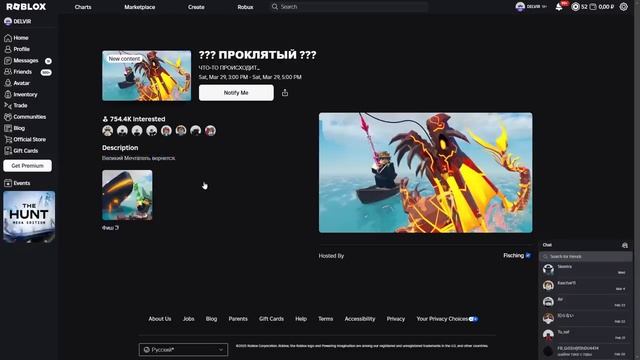Open the notifications bell

coord(559,7)
